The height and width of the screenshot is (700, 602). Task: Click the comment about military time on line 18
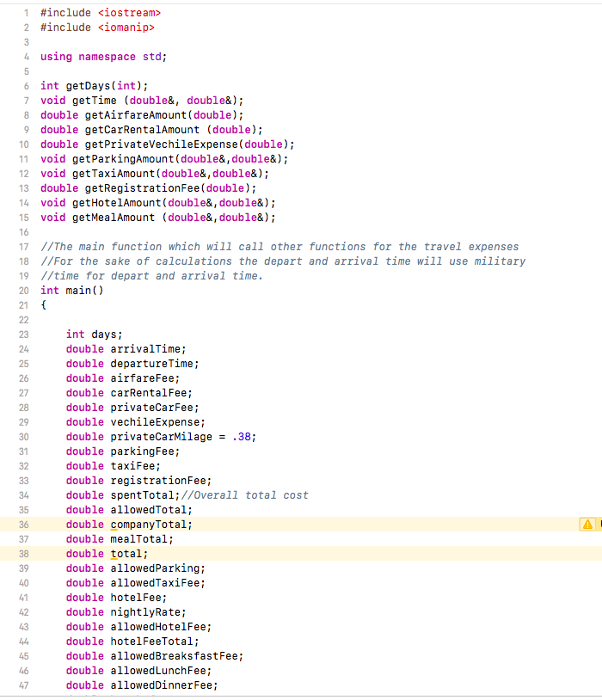tap(283, 261)
